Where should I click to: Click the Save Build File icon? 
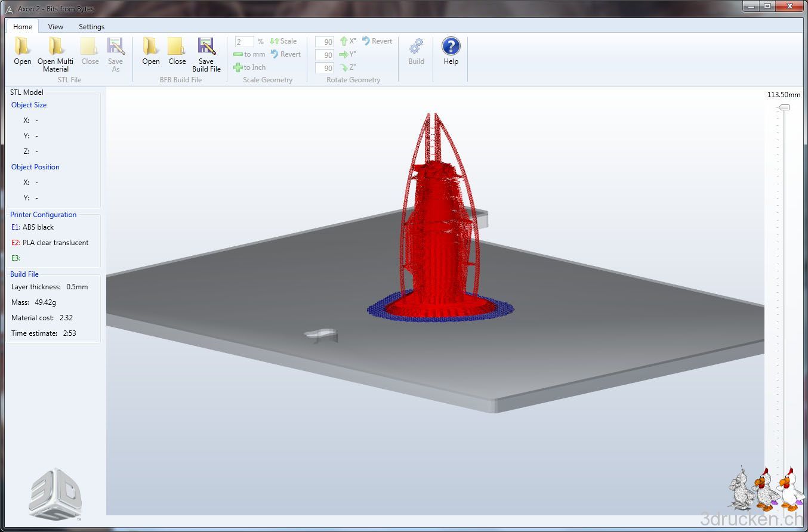pyautogui.click(x=206, y=47)
